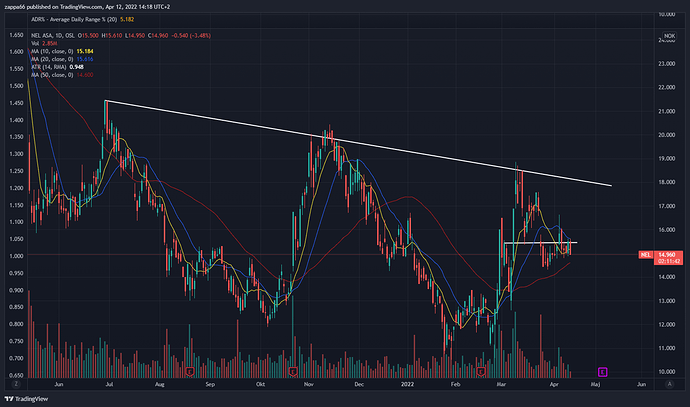Click the Z timezone button at bottom-left
Viewport: 690px width, 407px height.
16,384
